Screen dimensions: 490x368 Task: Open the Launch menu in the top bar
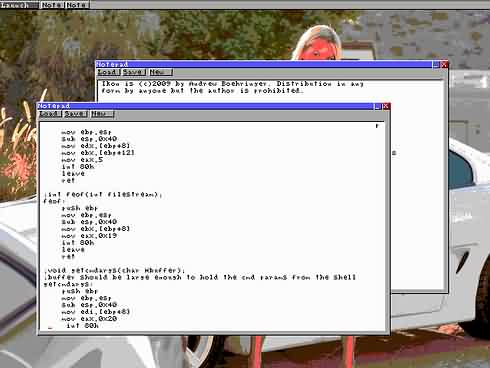pos(19,5)
